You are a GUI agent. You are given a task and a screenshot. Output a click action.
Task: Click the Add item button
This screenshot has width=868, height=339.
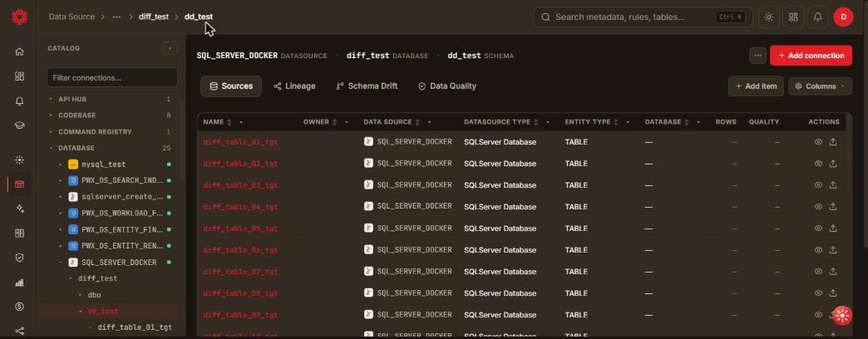pyautogui.click(x=756, y=86)
